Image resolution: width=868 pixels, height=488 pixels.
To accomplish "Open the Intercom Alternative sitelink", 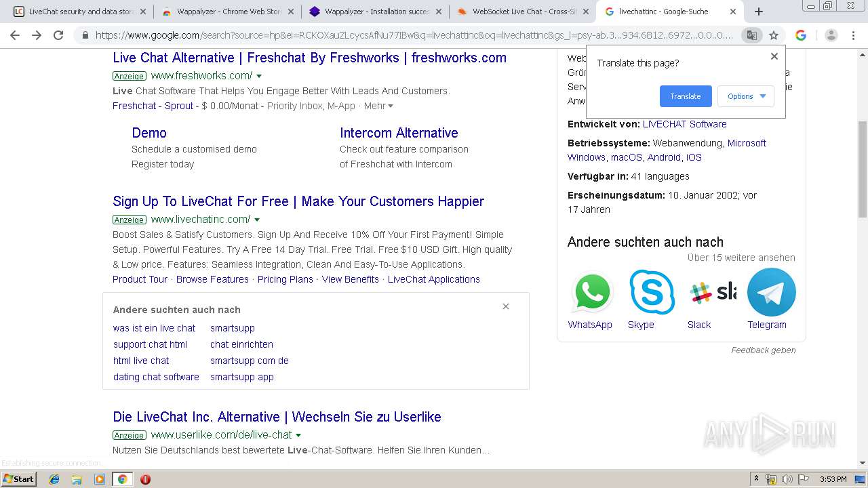I will pyautogui.click(x=399, y=133).
